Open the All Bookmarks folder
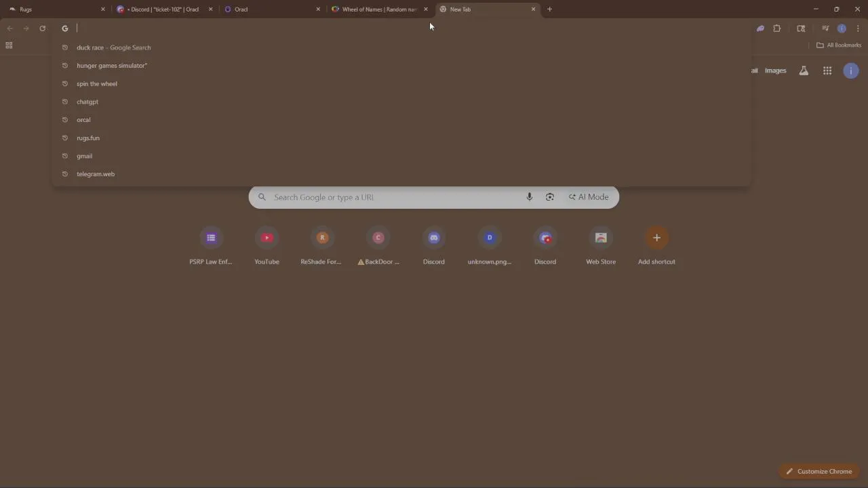 tap(839, 45)
